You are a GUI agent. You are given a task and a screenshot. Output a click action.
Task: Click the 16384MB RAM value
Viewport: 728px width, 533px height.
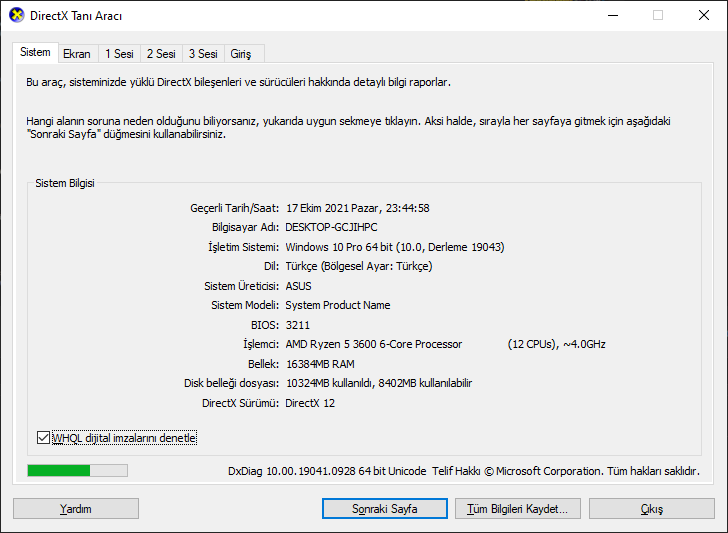coord(320,364)
